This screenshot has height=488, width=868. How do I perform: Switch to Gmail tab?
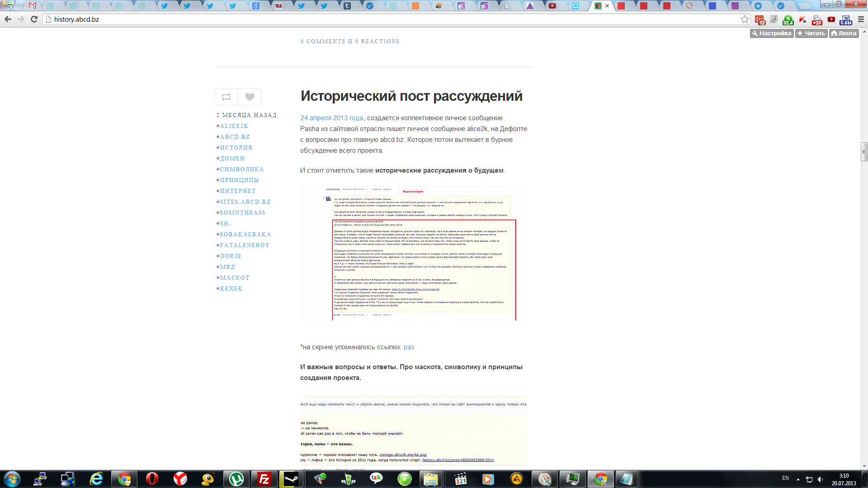pyautogui.click(x=32, y=6)
